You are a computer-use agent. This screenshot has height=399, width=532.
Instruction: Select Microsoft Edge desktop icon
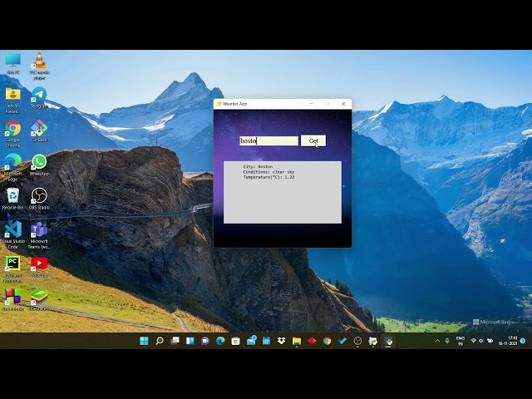coord(13,167)
